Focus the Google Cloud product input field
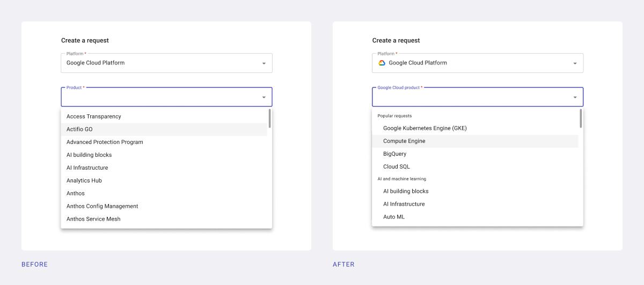The image size is (644, 285). tap(478, 97)
